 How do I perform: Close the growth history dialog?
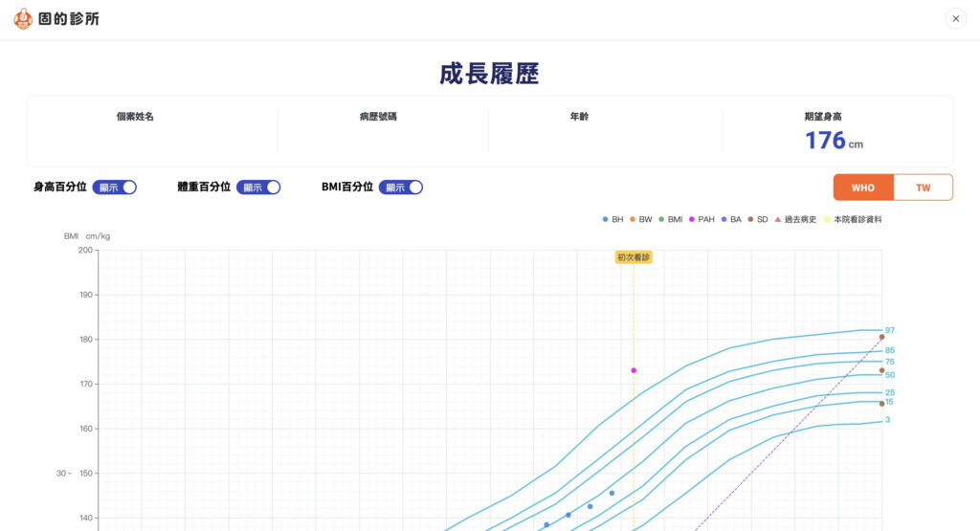[x=956, y=19]
